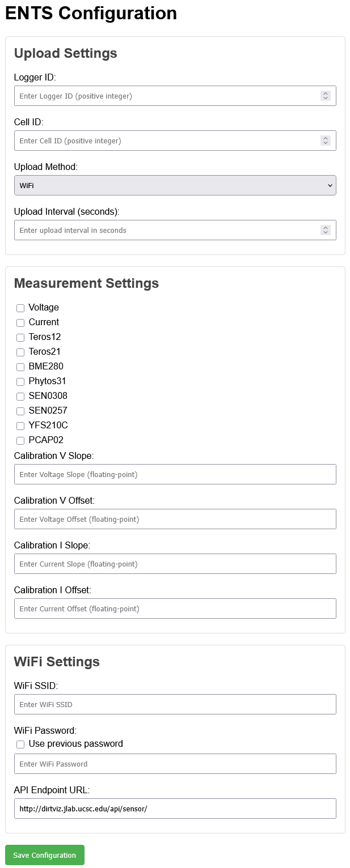Enable the PCAP02 sensor

[20, 440]
